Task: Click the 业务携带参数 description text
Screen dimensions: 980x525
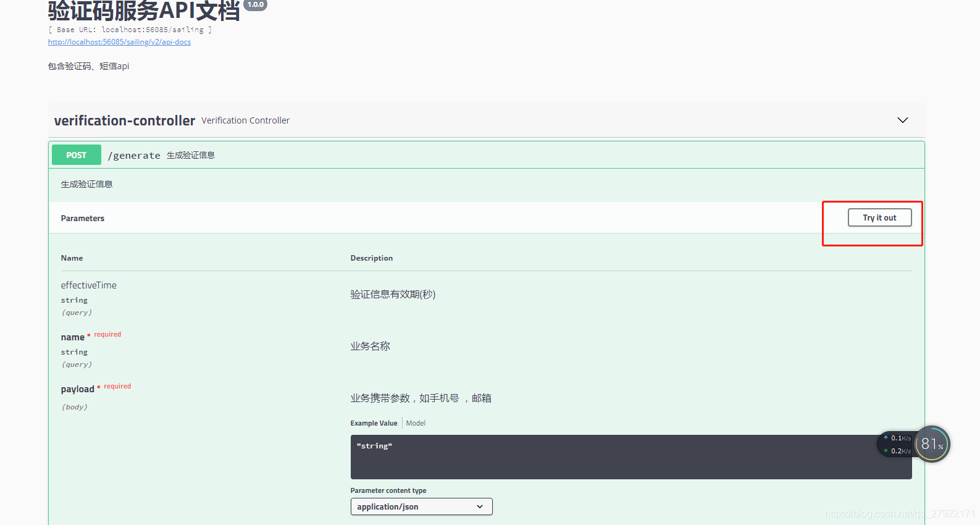Action: [421, 398]
